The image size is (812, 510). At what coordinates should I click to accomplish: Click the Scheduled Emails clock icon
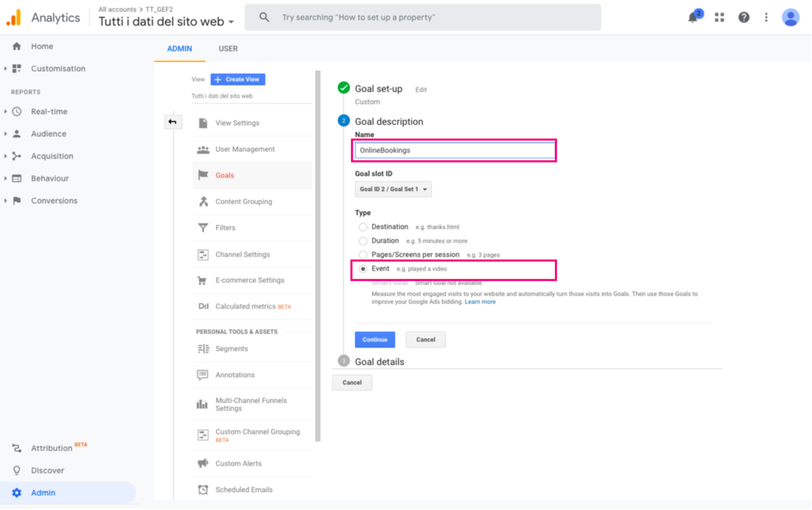tap(203, 489)
